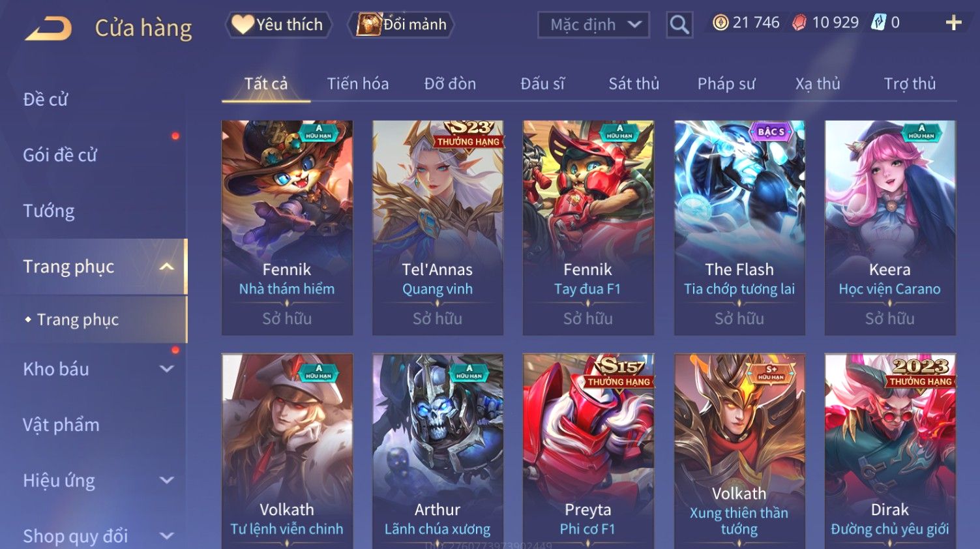Open Keera Học viện Carano skin card
This screenshot has height=549, width=980.
pos(890,228)
